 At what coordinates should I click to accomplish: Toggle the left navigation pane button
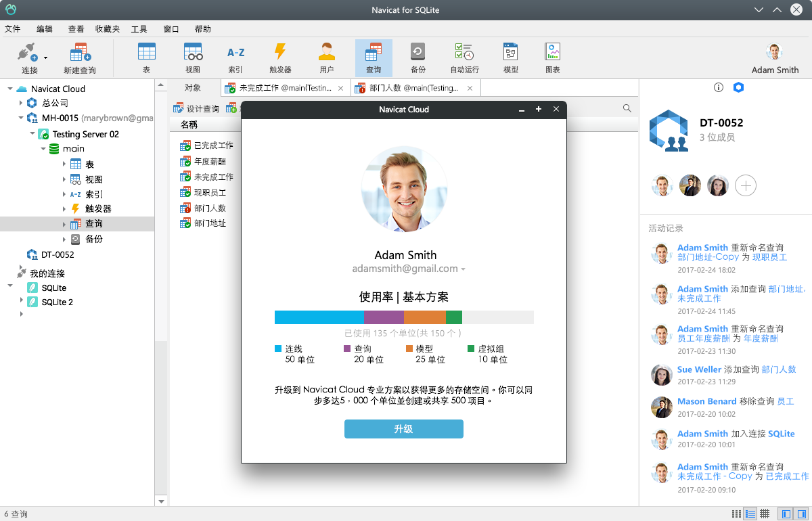[786, 514]
